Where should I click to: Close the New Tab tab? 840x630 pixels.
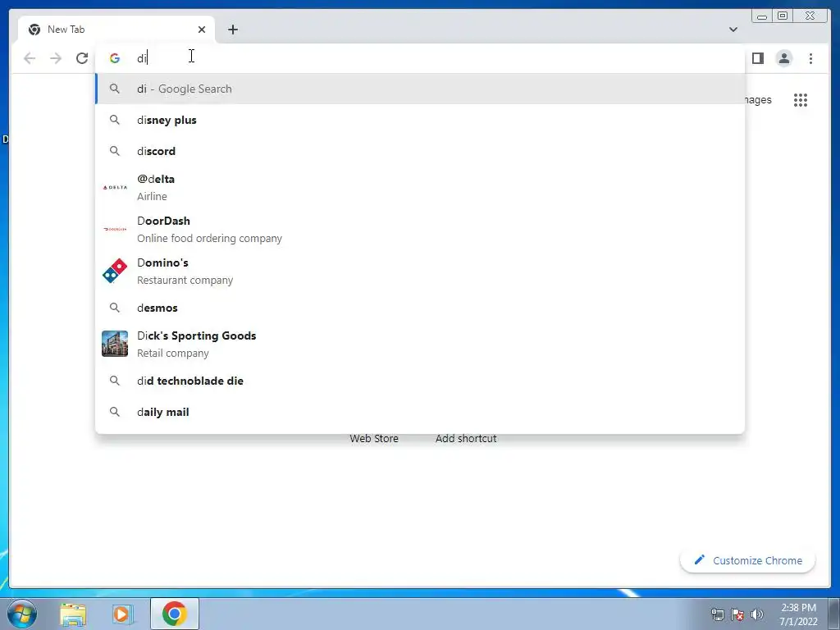click(202, 30)
